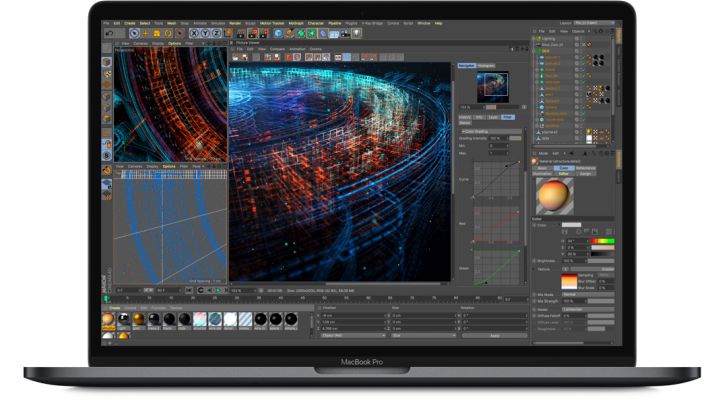Click the Undo arrow in the top toolbar
The height and width of the screenshot is (400, 724).
(x=107, y=32)
